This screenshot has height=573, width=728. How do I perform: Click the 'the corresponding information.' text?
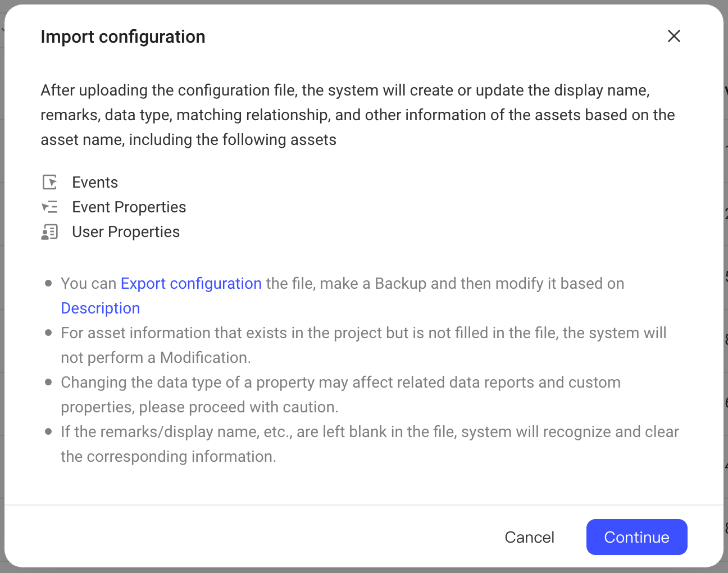click(169, 456)
